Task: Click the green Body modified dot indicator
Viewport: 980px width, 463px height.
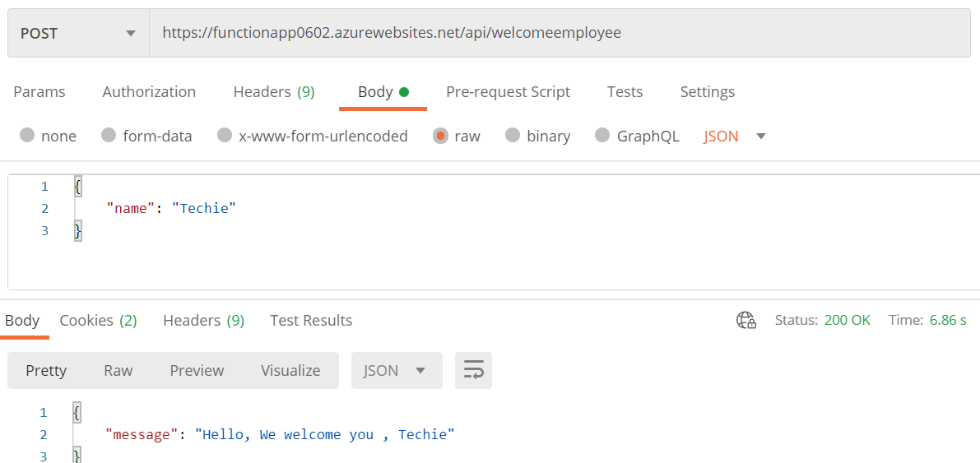Action: click(404, 92)
